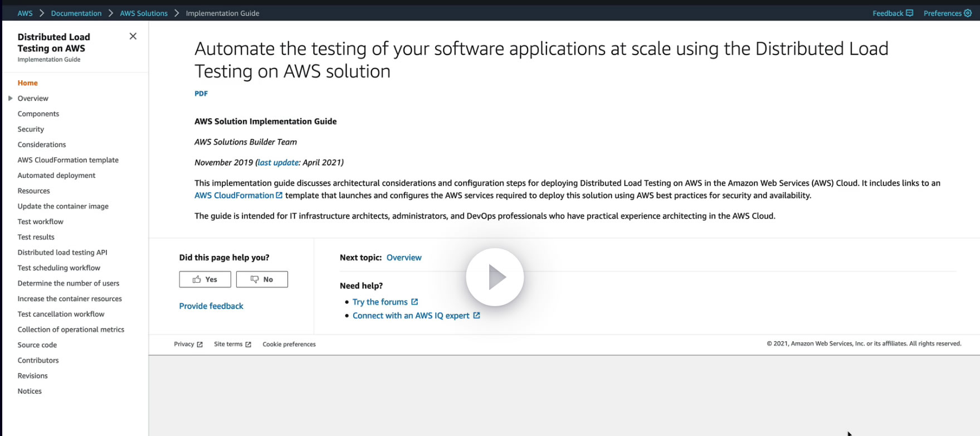Image resolution: width=980 pixels, height=436 pixels.
Task: Play the video with center play button
Action: [495, 277]
